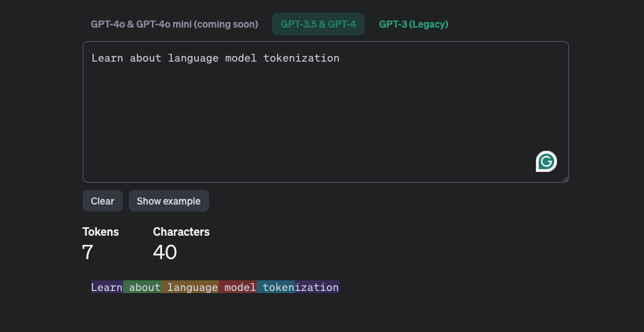The image size is (644, 332).
Task: Click the 'Tokens' label
Action: click(x=100, y=232)
